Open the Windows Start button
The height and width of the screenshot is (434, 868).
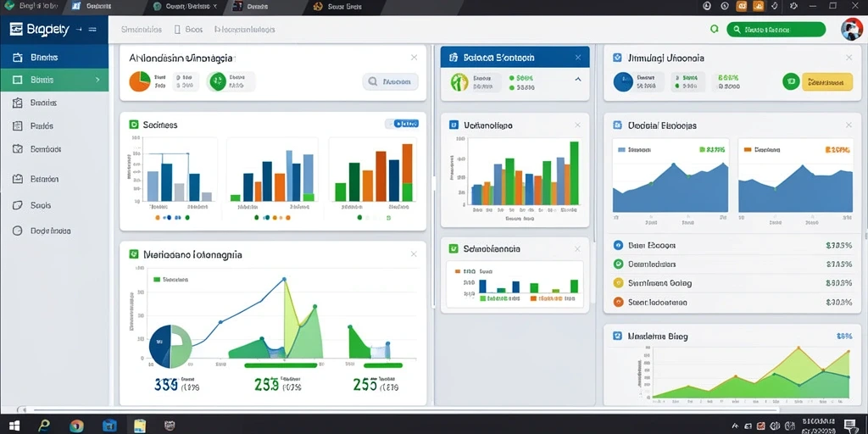pos(14,426)
